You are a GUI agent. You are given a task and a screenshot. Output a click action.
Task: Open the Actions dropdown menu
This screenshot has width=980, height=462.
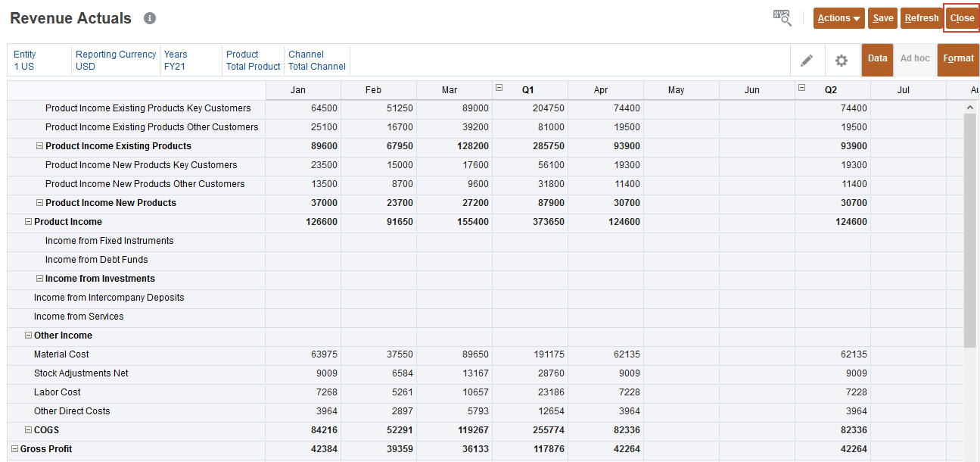[x=838, y=18]
